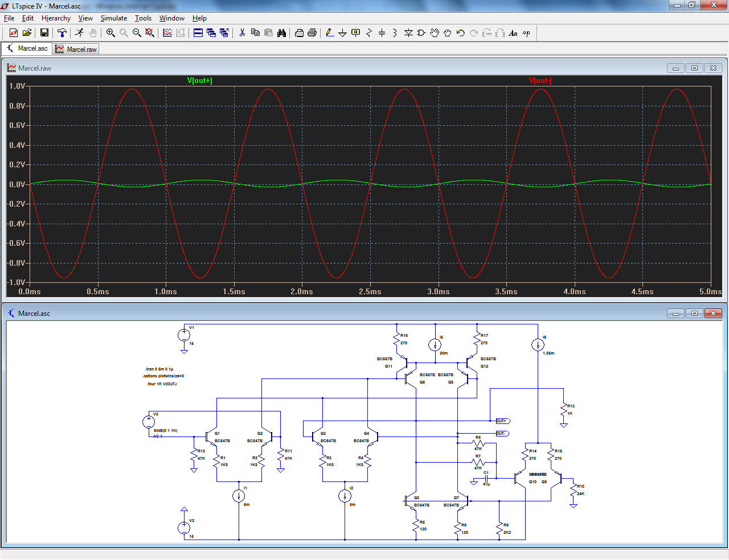Select the Text Aa tool
Screen dimensions: 729x560
click(513, 33)
